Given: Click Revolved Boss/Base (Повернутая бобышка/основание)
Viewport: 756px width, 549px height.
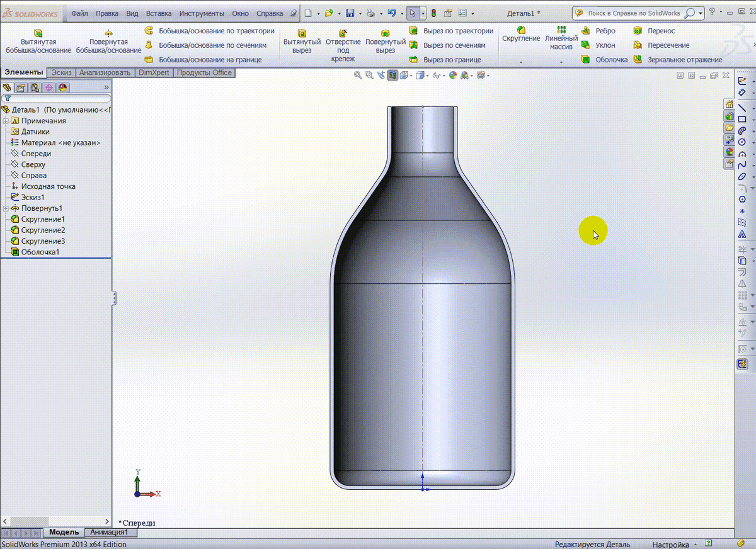Looking at the screenshot, I should click(108, 41).
